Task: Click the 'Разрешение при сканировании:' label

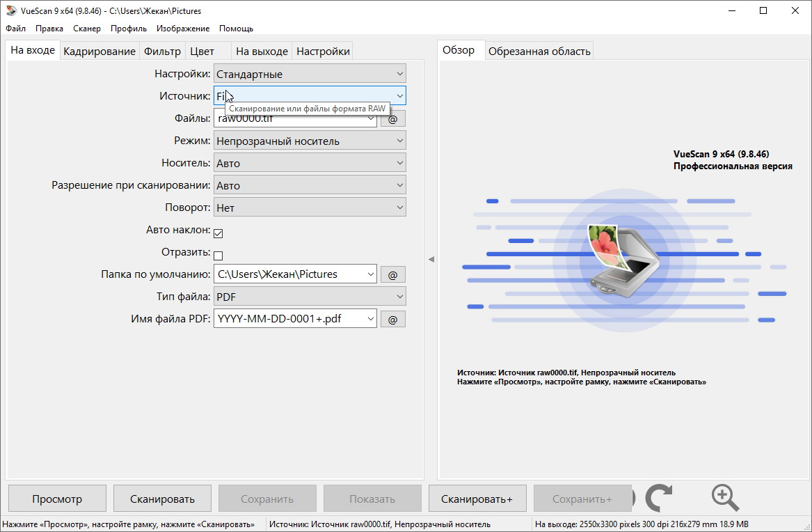Action: 131,185
